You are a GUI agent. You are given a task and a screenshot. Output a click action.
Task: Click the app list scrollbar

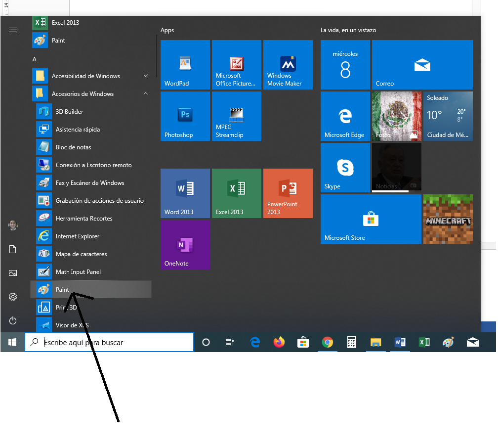[x=157, y=56]
